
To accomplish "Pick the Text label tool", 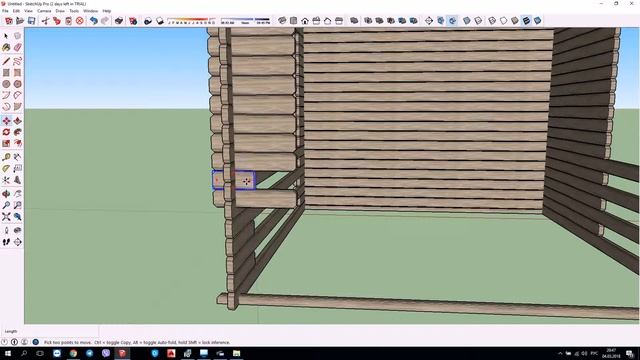I will pos(18,169).
